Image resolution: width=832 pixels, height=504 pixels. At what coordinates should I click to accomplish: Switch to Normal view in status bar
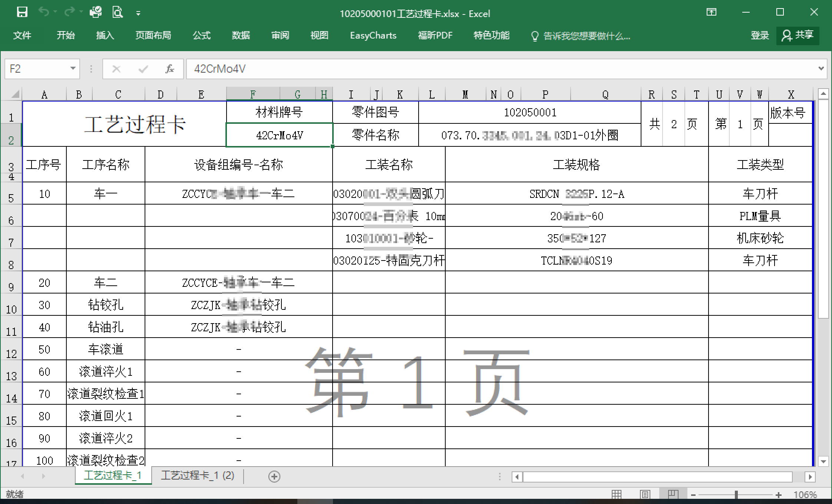(617, 494)
